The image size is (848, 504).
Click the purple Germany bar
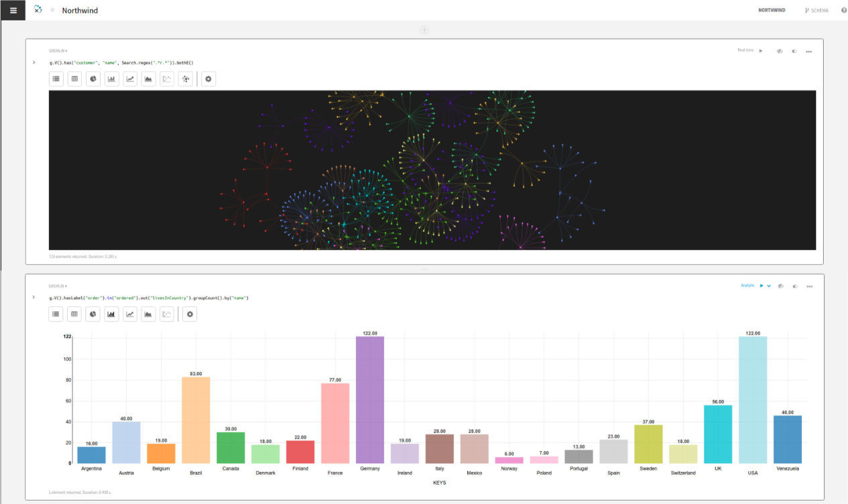[x=370, y=399]
